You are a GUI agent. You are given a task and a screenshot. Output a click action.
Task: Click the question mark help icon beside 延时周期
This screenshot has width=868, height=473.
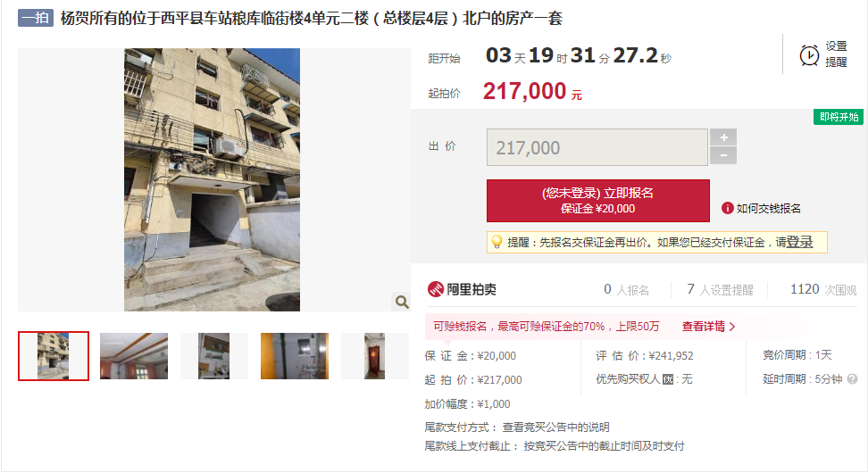tap(852, 379)
